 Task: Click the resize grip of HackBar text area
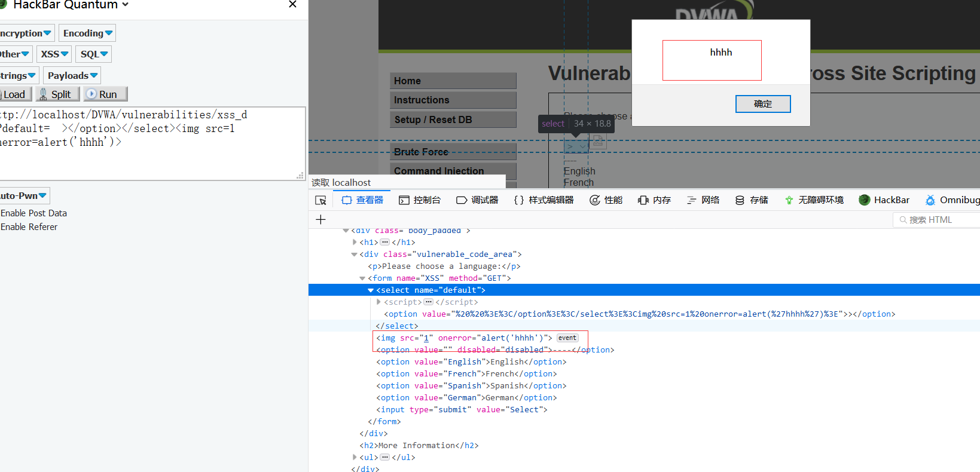[x=300, y=175]
